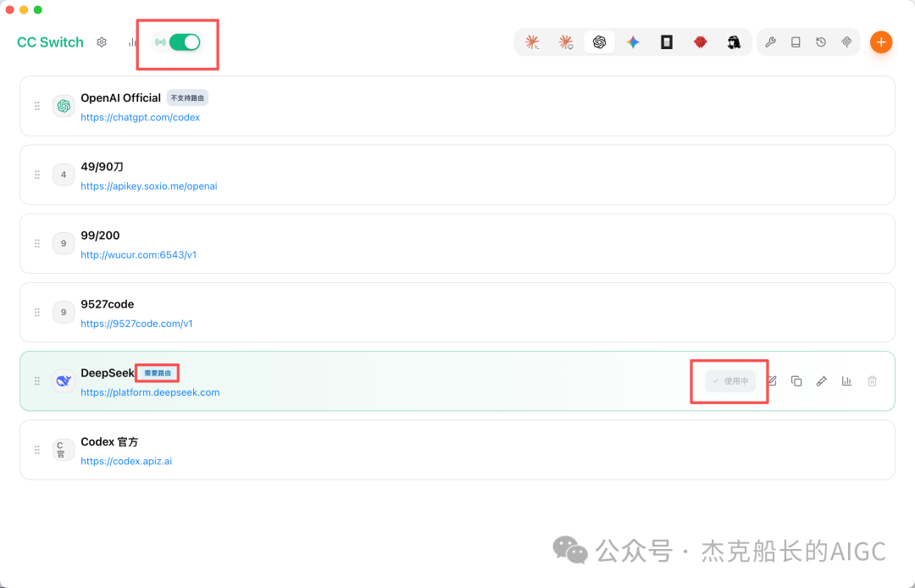
Task: Open the https://9527code.com/v1 link
Action: [136, 324]
